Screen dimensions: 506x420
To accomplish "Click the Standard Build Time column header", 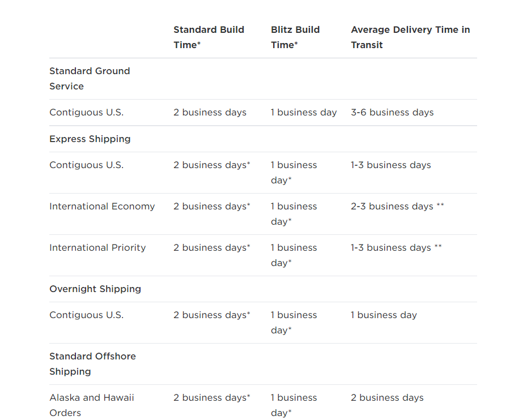I will click(x=209, y=37).
